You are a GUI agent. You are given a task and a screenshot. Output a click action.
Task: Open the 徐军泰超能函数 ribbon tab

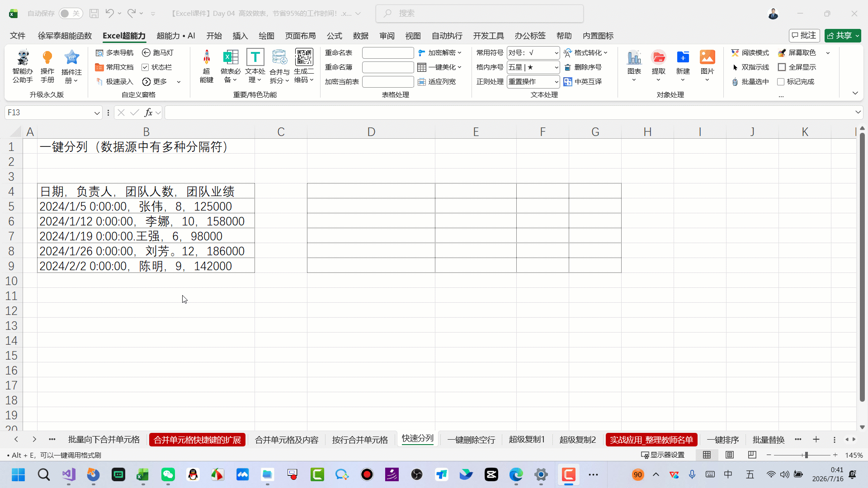[65, 36]
